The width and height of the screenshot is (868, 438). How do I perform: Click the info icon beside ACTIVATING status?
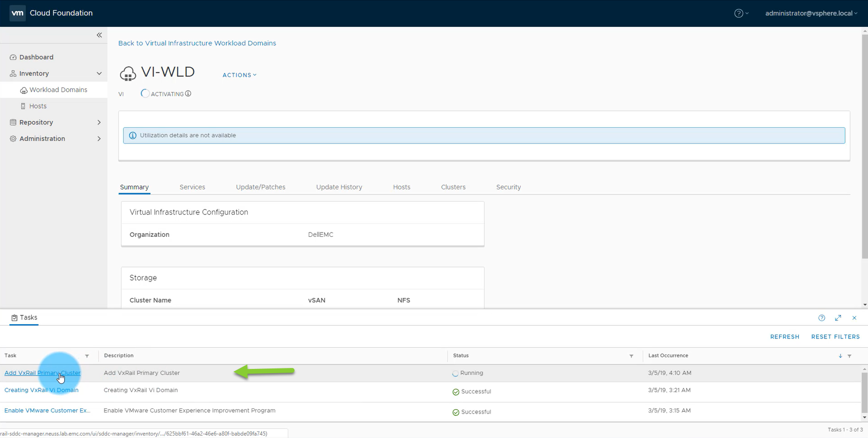pos(188,94)
